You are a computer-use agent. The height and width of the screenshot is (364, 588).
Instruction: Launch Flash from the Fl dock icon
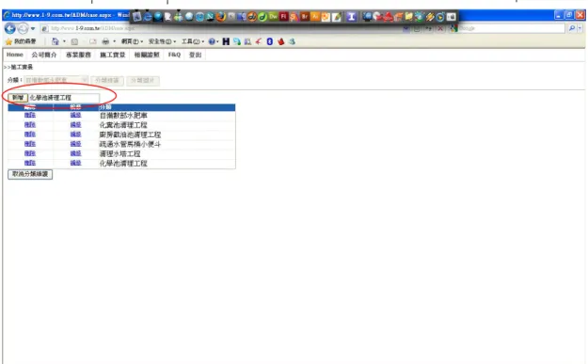283,17
